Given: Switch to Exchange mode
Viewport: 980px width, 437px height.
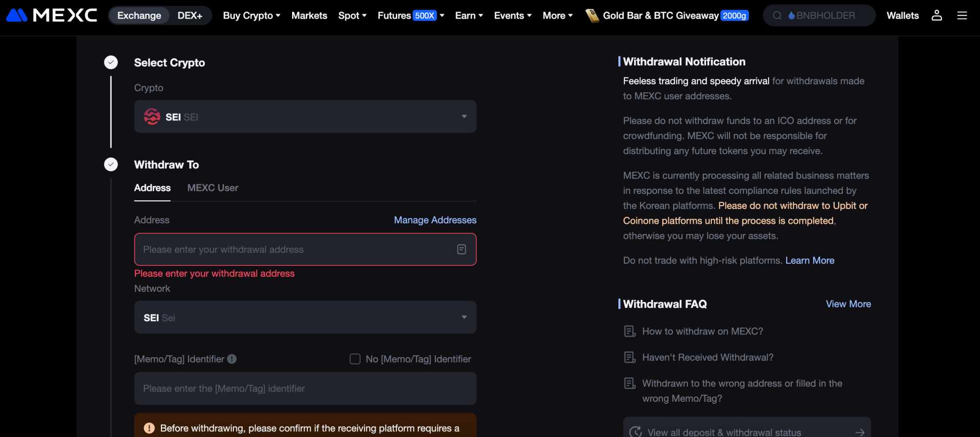Looking at the screenshot, I should coord(139,16).
